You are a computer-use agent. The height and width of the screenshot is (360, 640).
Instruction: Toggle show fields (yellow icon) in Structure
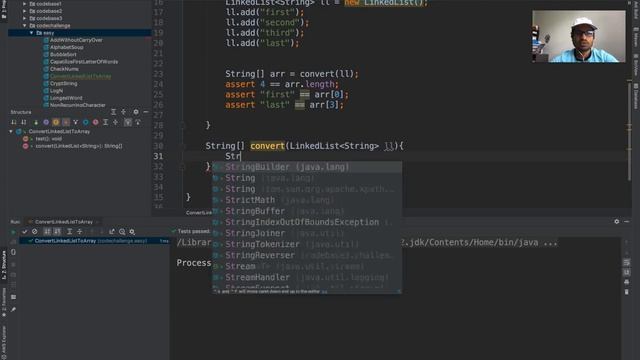pyautogui.click(x=56, y=122)
